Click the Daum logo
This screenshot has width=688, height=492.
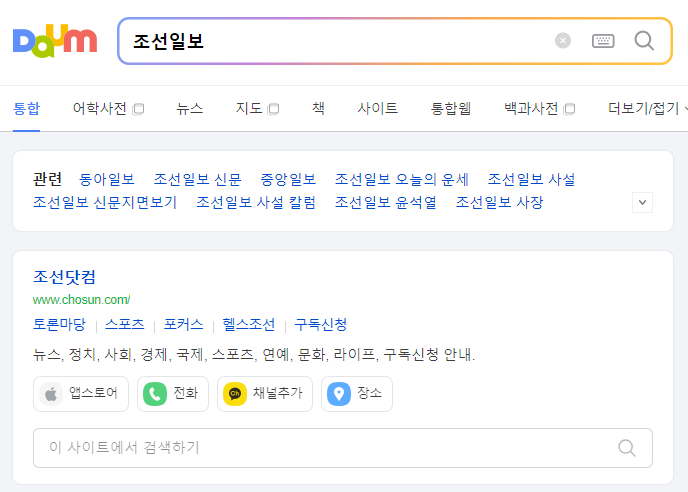click(x=55, y=41)
